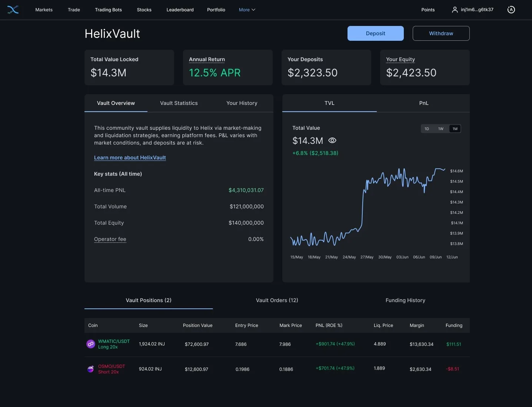Click the Helix logo icon
The image size is (532, 407).
(x=13, y=10)
